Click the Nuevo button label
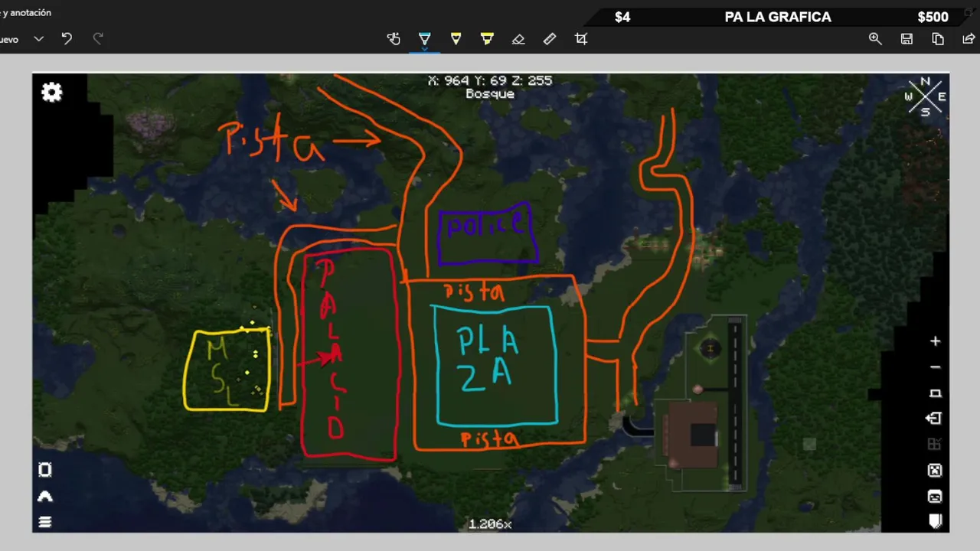The height and width of the screenshot is (551, 980). (x=9, y=40)
